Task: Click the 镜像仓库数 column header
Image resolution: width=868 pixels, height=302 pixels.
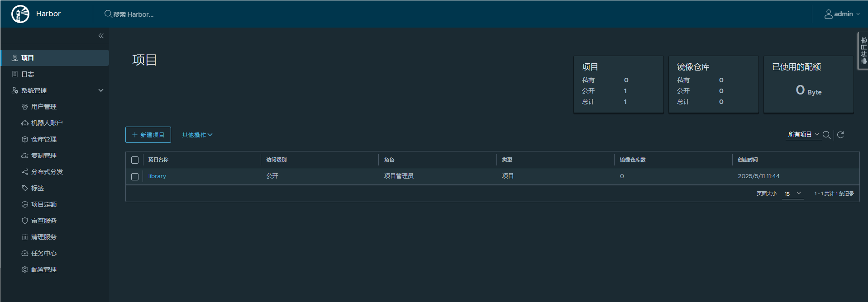Action: tap(633, 160)
